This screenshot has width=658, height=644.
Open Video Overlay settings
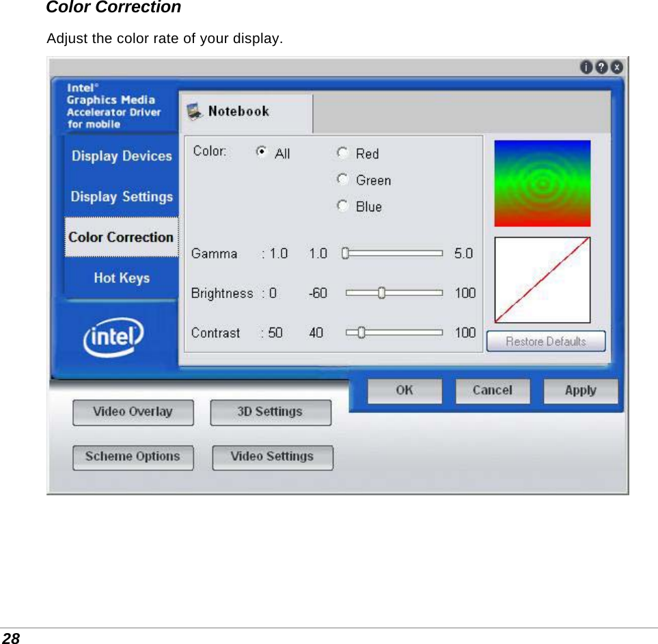point(133,412)
